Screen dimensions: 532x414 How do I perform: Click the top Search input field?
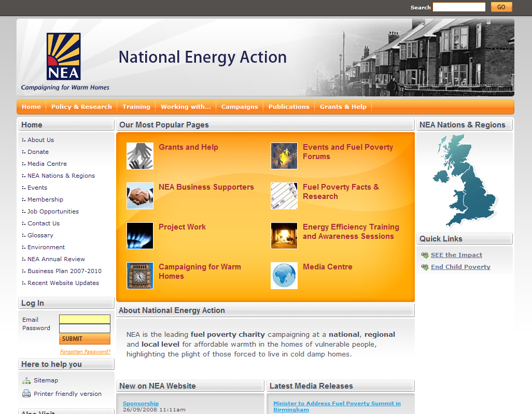point(459,7)
